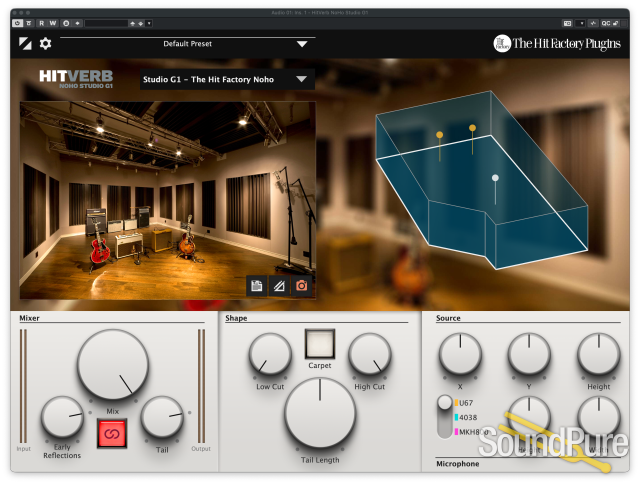
Task: Click the Mixer section heading
Action: point(29,318)
